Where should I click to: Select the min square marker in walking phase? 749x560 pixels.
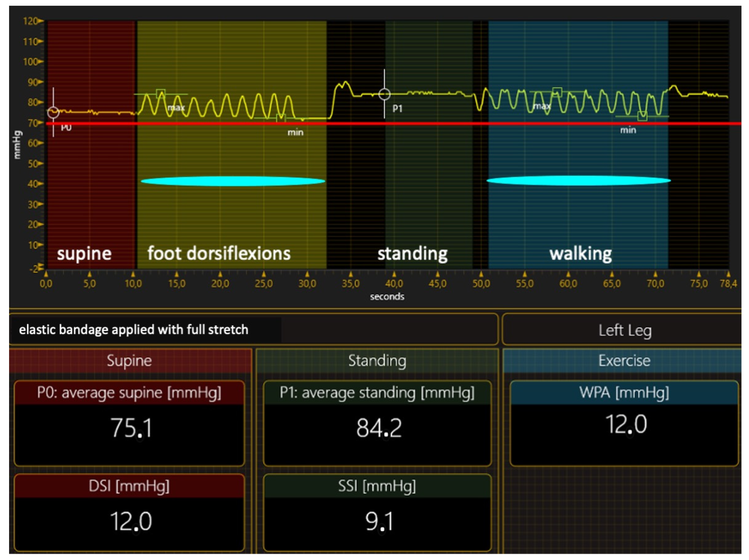pos(642,116)
